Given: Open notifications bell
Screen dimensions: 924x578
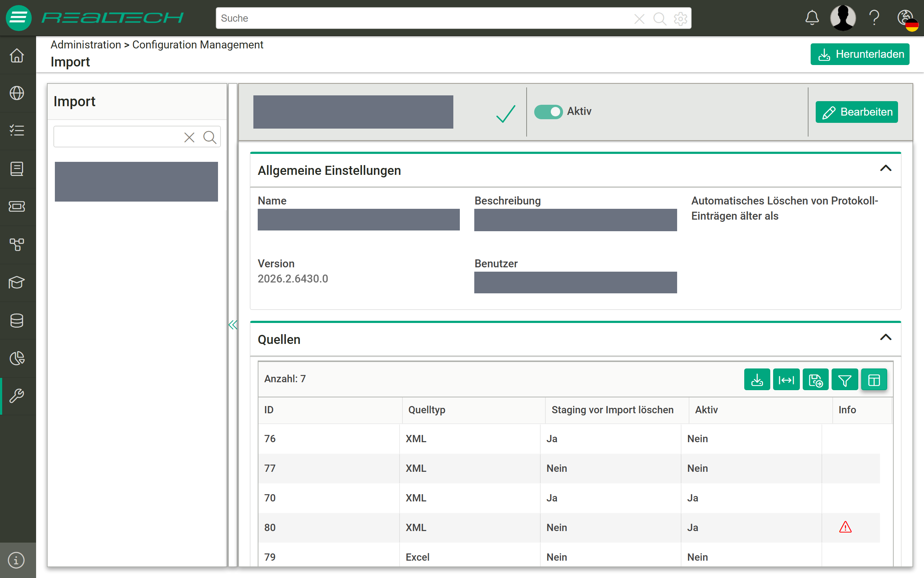Looking at the screenshot, I should pos(812,18).
